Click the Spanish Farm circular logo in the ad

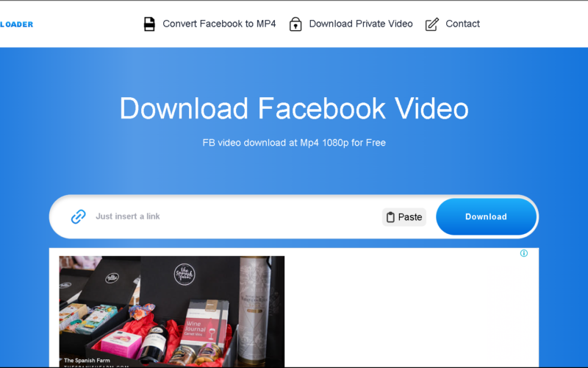click(184, 275)
